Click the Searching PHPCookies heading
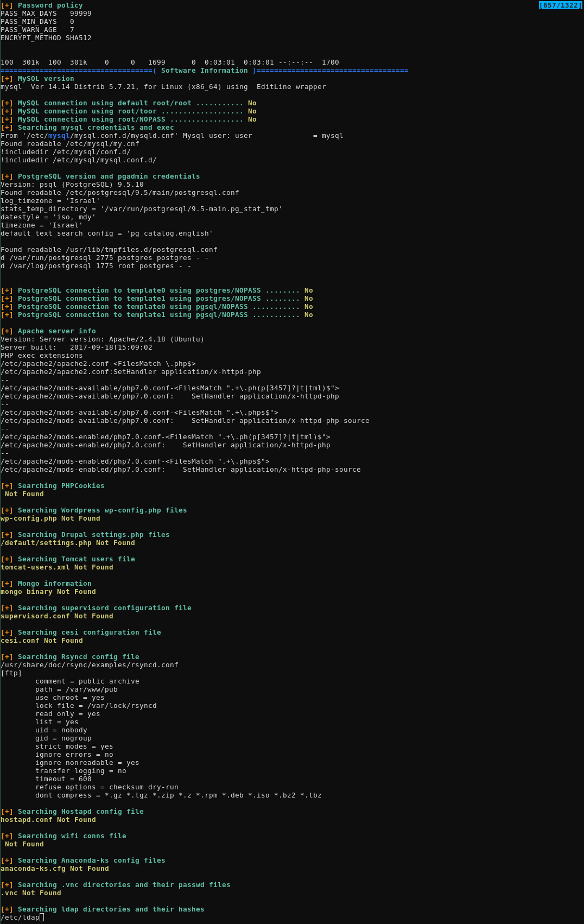 click(x=61, y=486)
